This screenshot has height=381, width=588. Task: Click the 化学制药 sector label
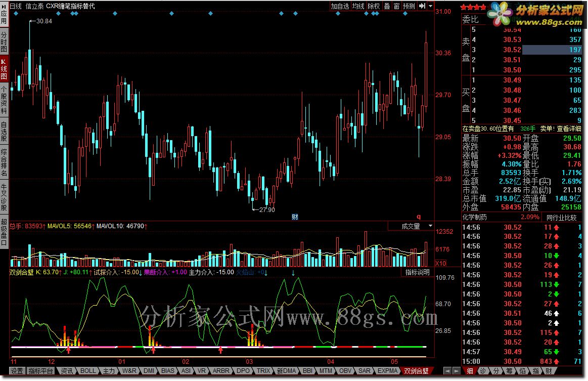click(475, 218)
